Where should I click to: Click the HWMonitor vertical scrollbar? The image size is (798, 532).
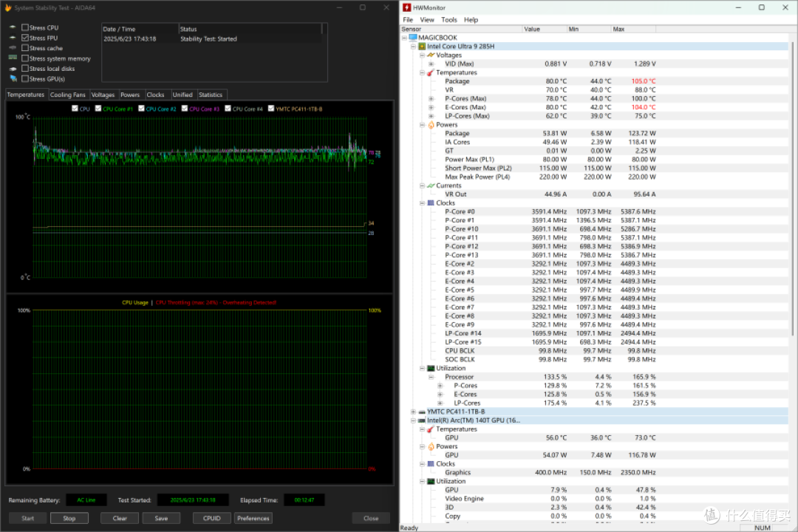[793, 183]
